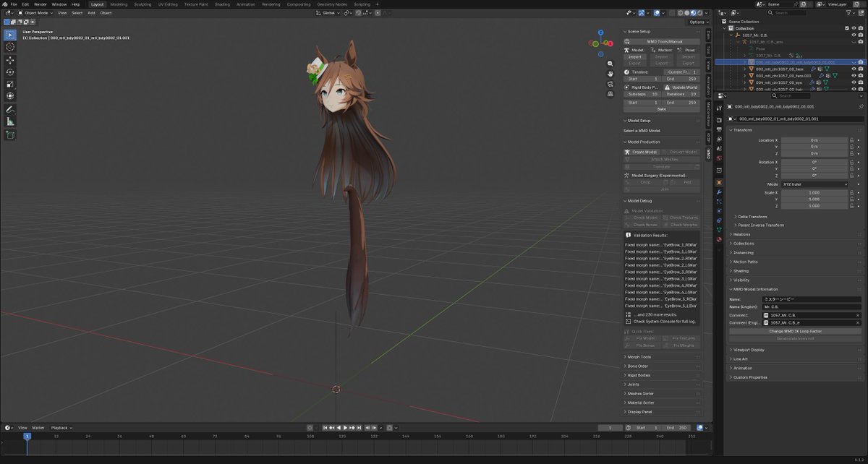
Task: Select the Rotate tool in left toolbar
Action: (11, 72)
